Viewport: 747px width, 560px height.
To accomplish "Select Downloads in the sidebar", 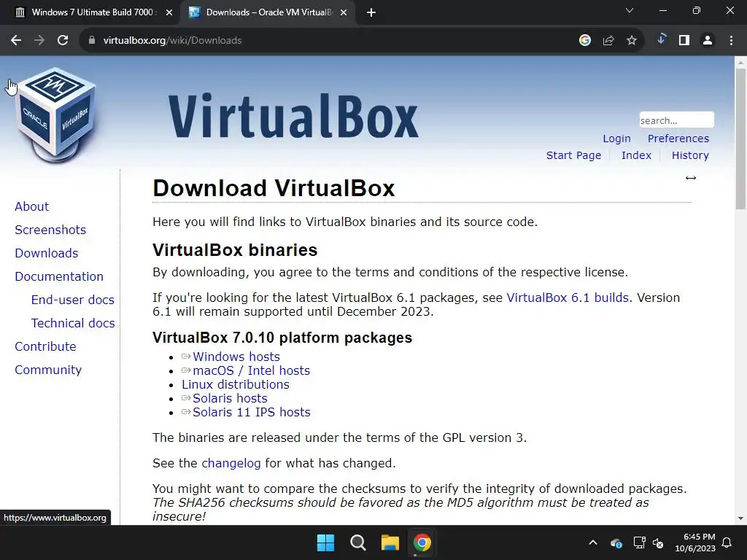I will point(46,253).
